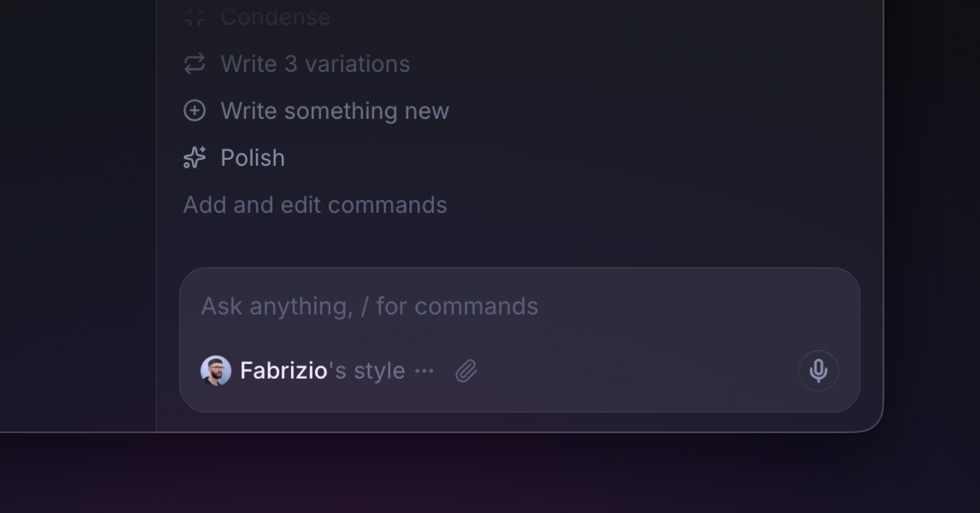Image resolution: width=980 pixels, height=513 pixels.
Task: Focus the Ask anything input field
Action: [x=490, y=306]
